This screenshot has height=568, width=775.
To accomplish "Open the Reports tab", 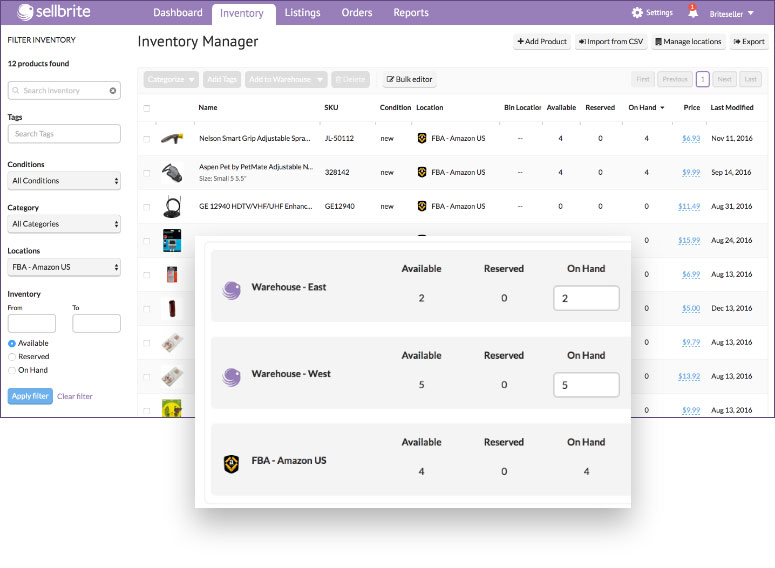I will point(411,13).
